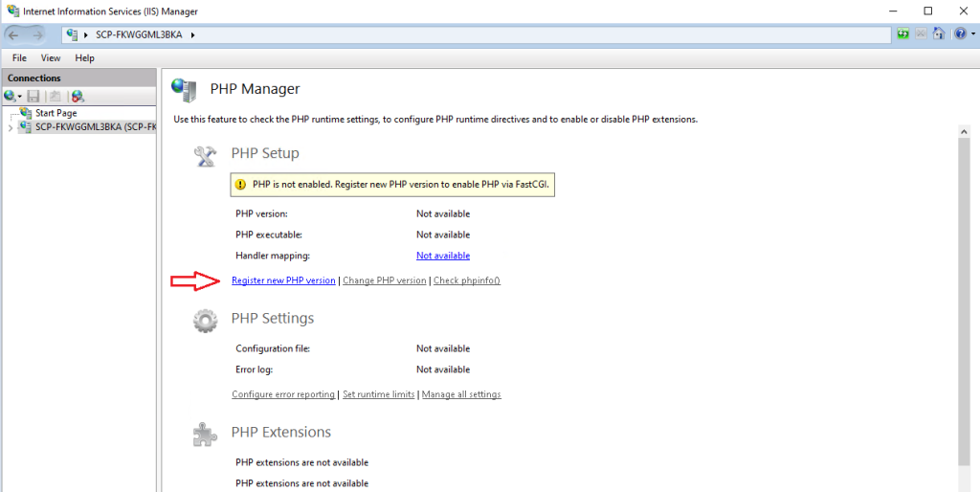Click Check phpinfo() link
This screenshot has height=492, width=980.
(467, 280)
